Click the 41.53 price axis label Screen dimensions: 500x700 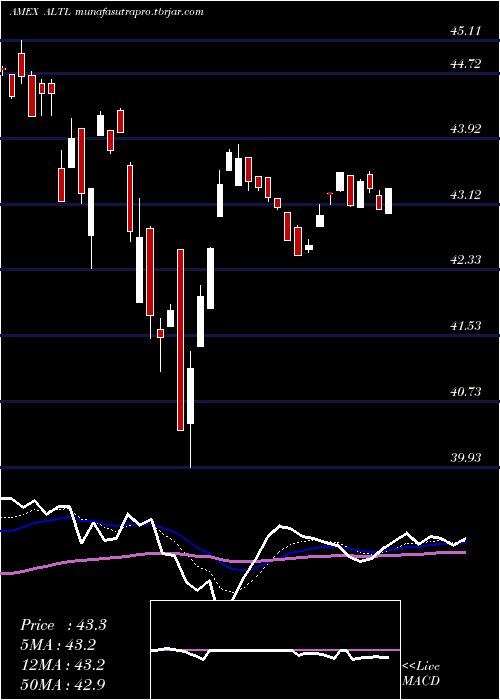click(465, 326)
